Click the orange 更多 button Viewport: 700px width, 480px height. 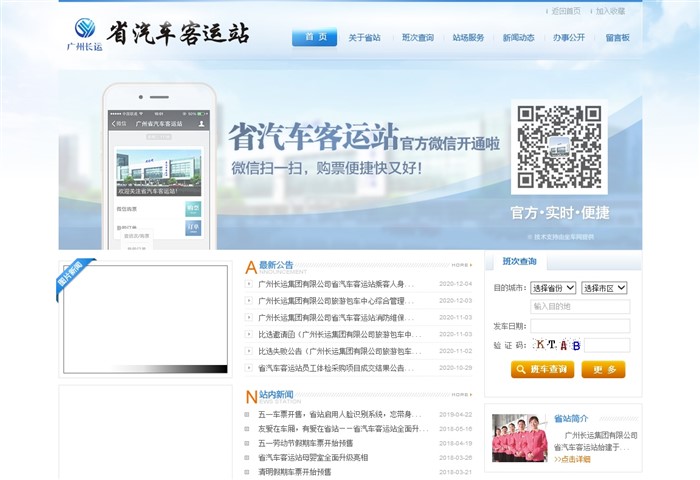(603, 370)
